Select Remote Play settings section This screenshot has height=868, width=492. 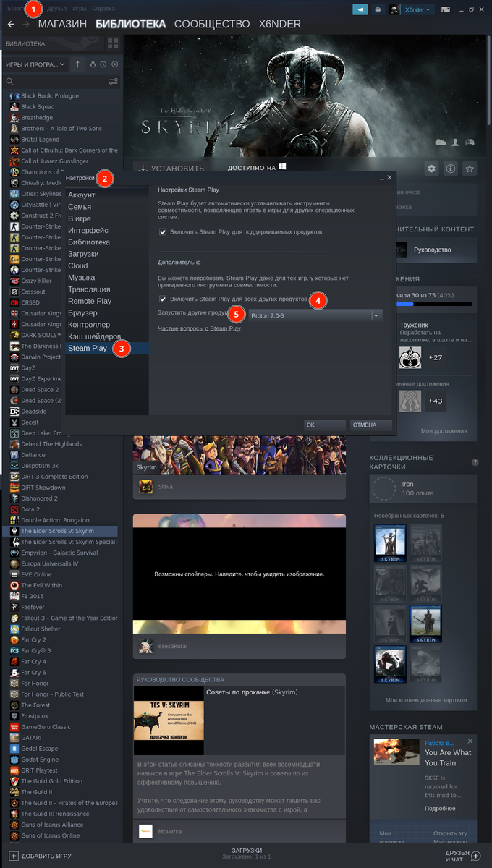[106, 301]
